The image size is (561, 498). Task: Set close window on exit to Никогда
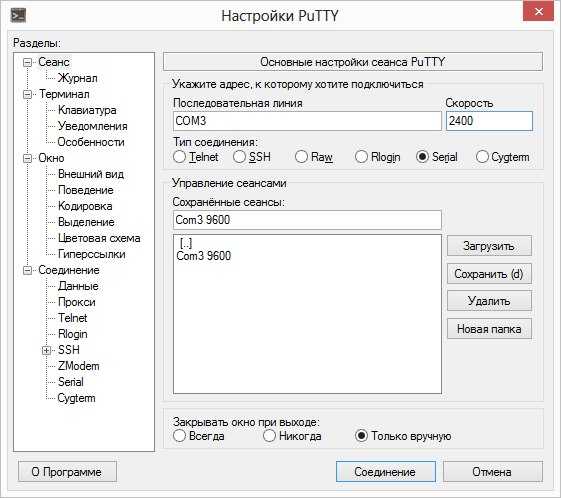[x=292, y=436]
